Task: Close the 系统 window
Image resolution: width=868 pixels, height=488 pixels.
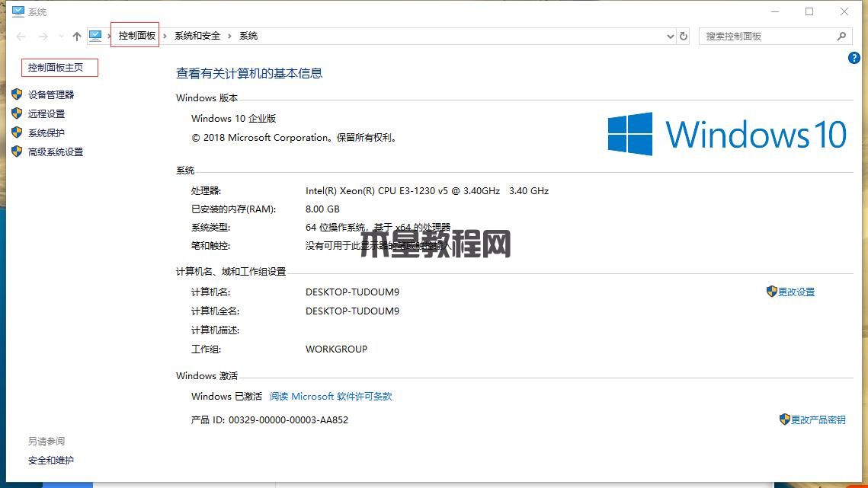Action: (x=844, y=11)
